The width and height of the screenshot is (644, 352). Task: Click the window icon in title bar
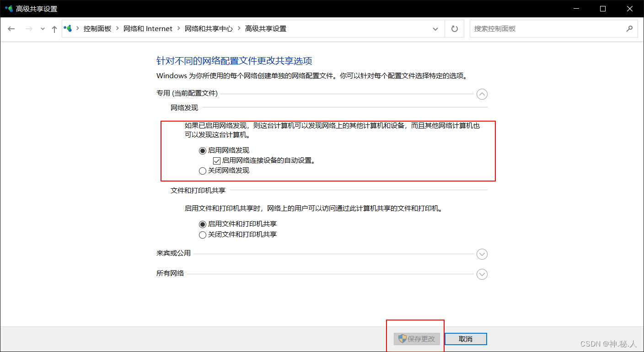point(9,9)
